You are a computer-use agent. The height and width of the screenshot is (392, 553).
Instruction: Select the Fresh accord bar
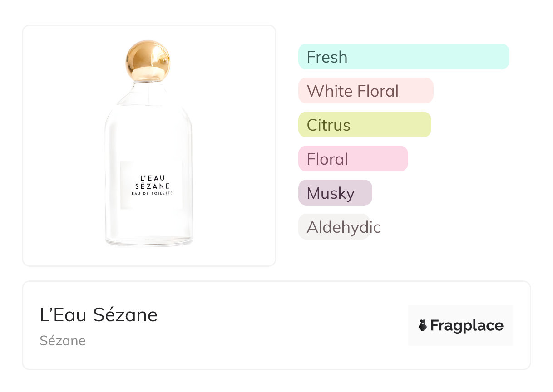pyautogui.click(x=403, y=57)
